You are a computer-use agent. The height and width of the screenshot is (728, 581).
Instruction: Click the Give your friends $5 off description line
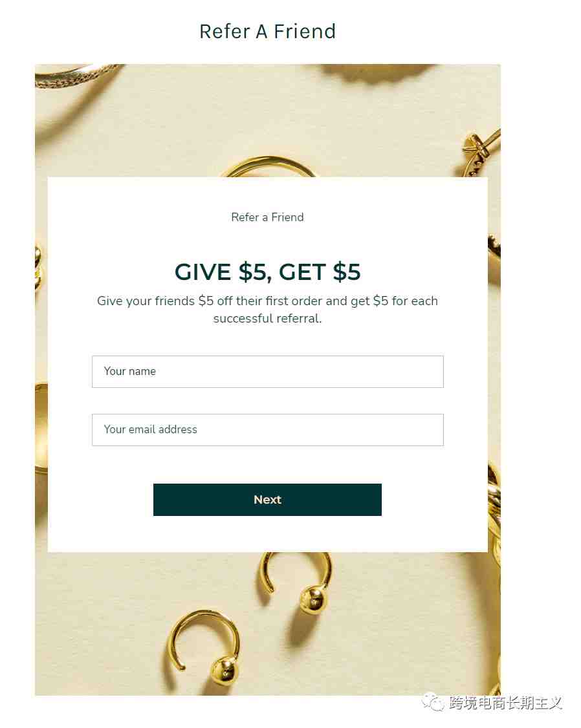267,301
